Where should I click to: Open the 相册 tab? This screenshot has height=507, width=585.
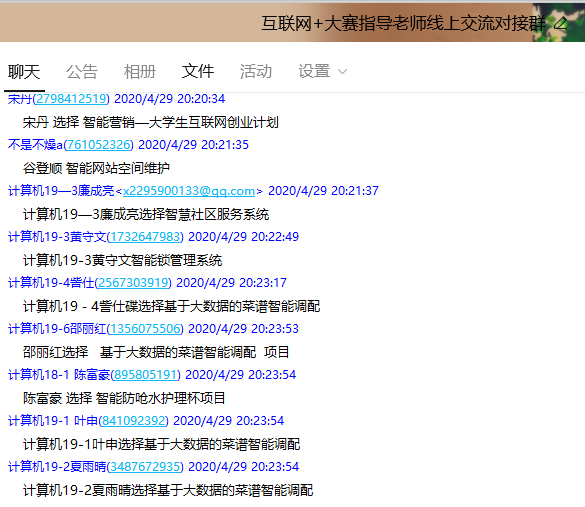tap(140, 71)
